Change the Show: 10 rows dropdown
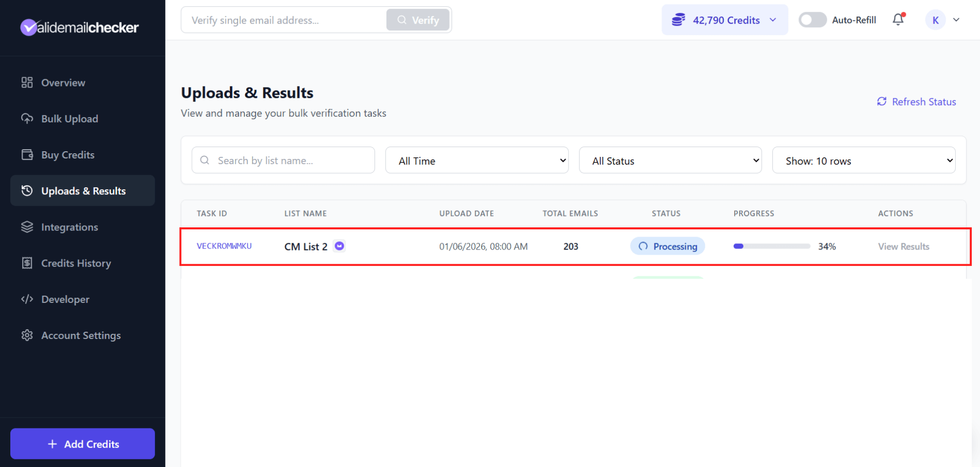The height and width of the screenshot is (467, 980). click(x=863, y=160)
